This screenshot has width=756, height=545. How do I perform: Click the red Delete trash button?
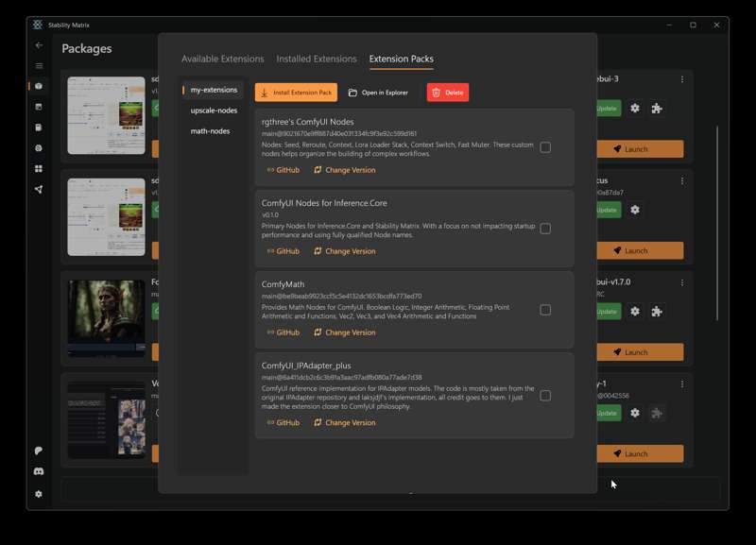(447, 93)
